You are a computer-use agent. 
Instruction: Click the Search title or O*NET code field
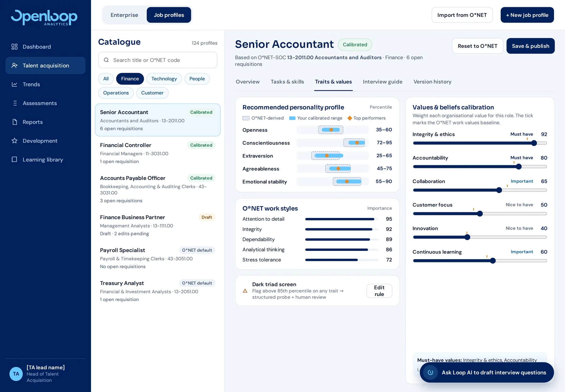(x=158, y=60)
